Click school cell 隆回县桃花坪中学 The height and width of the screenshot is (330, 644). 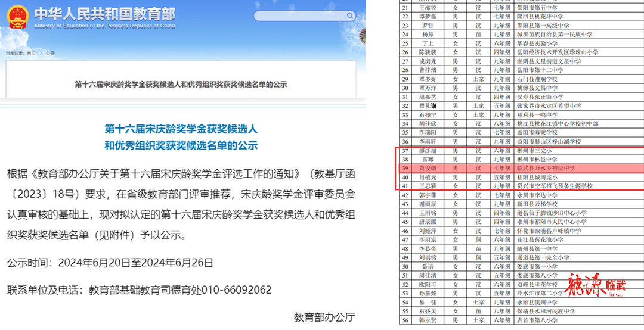pos(540,17)
